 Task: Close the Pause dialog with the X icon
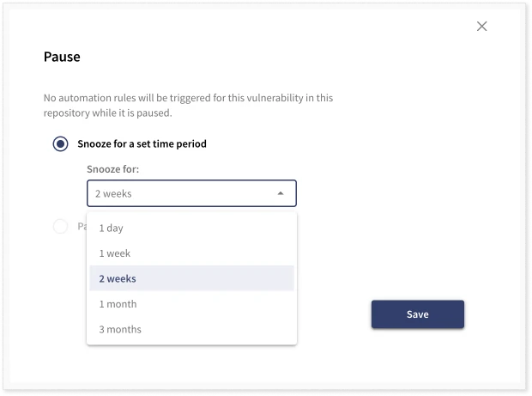point(481,26)
